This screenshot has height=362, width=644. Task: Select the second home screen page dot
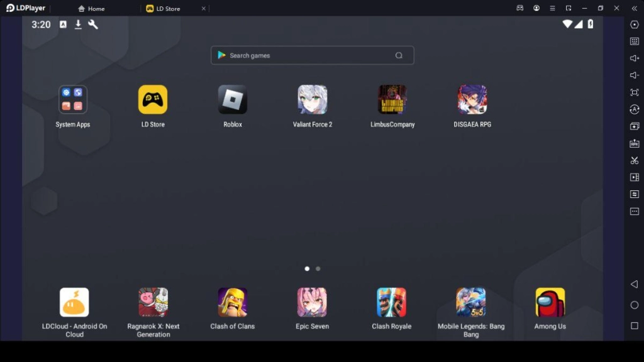pyautogui.click(x=318, y=268)
